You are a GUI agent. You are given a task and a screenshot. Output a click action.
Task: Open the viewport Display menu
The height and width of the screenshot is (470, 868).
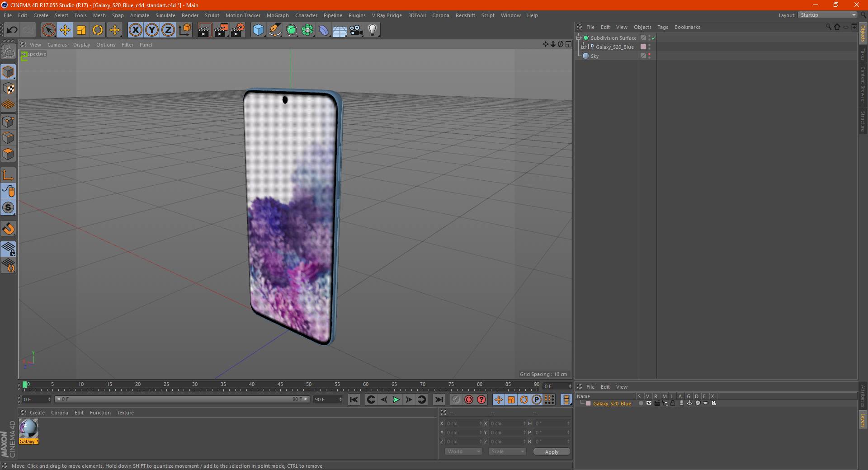[82, 45]
